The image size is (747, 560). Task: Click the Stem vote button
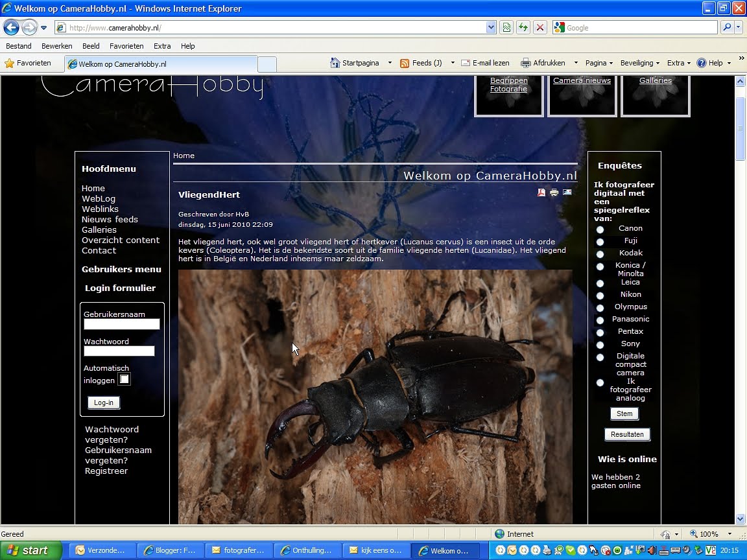point(624,414)
